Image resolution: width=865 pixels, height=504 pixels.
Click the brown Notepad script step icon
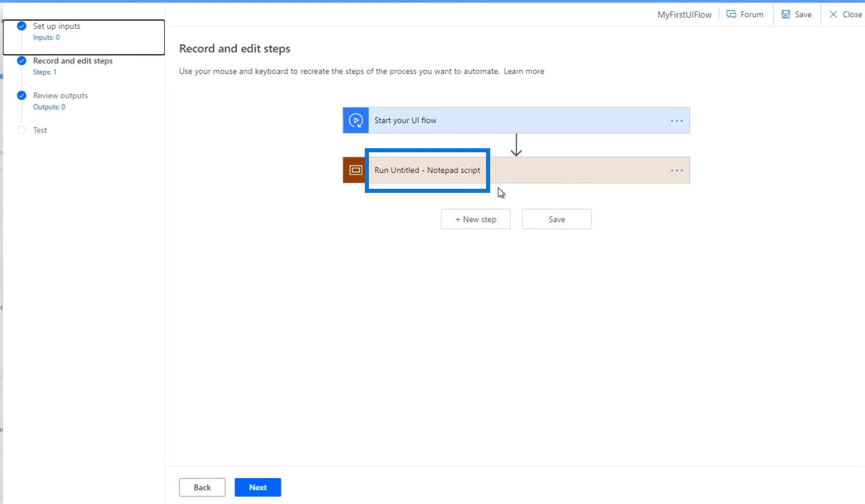coord(355,170)
